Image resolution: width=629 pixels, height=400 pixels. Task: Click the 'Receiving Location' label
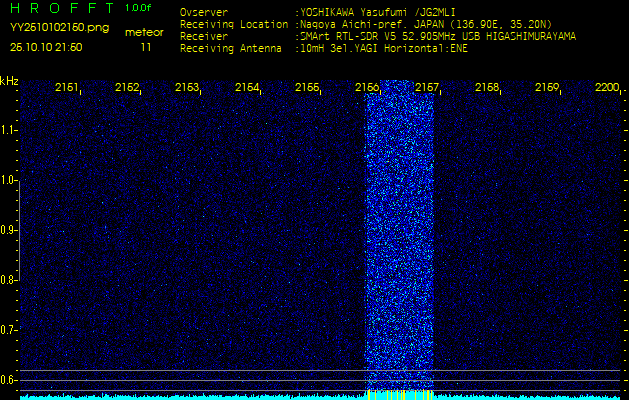coord(234,24)
